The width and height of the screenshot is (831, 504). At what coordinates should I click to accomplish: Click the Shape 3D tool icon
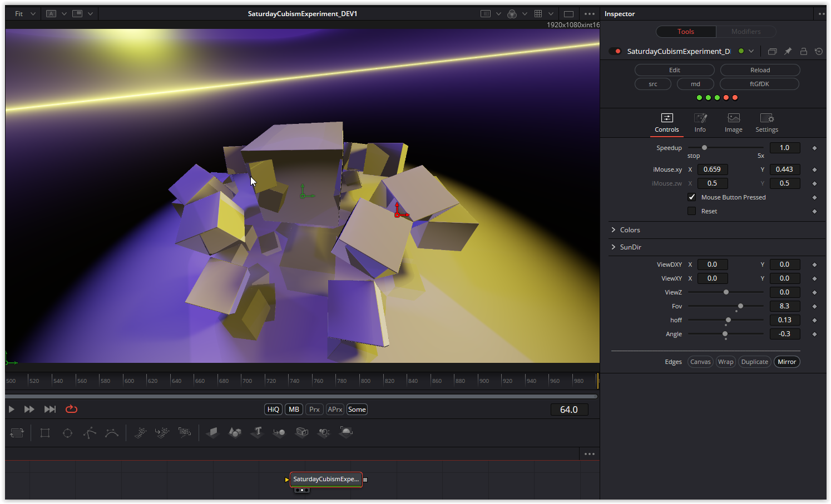(x=235, y=432)
